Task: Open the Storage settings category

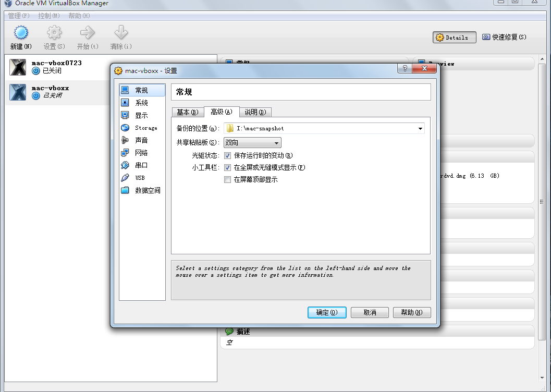Action: [142, 128]
